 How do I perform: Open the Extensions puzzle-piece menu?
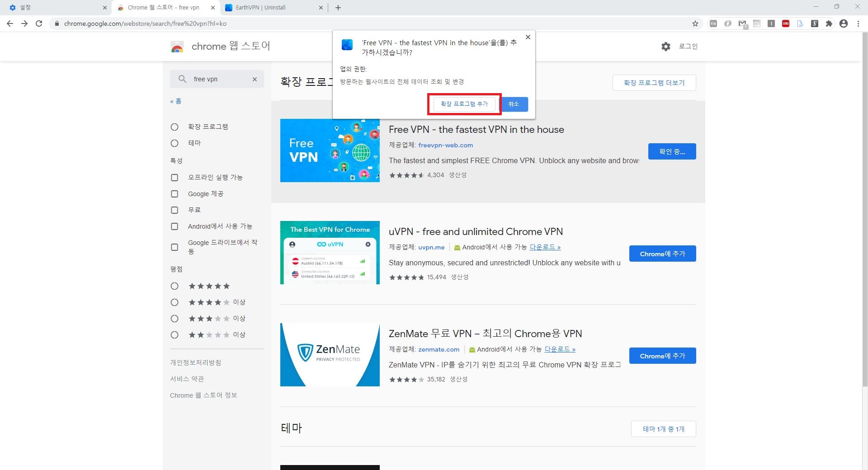click(829, 23)
